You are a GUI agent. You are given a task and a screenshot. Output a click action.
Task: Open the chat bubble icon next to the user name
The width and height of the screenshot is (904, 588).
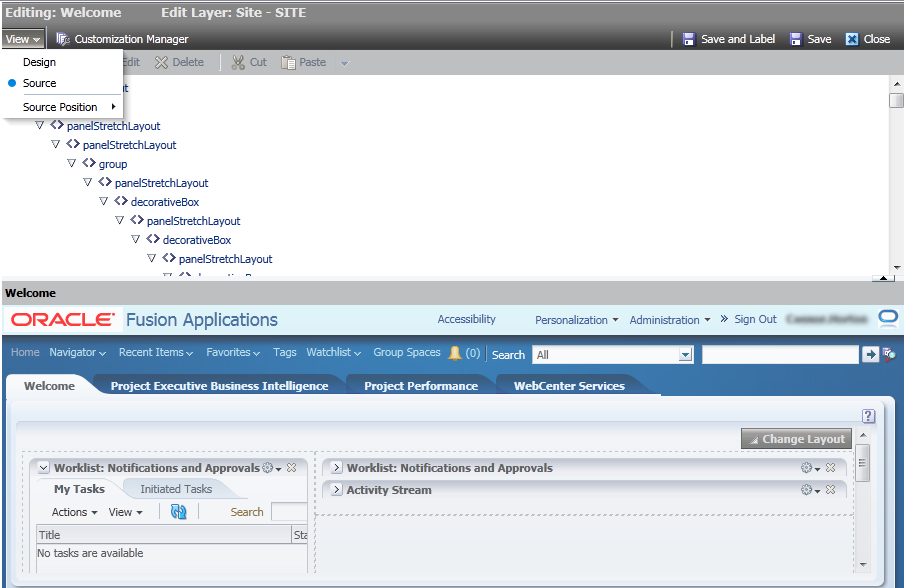tap(888, 318)
